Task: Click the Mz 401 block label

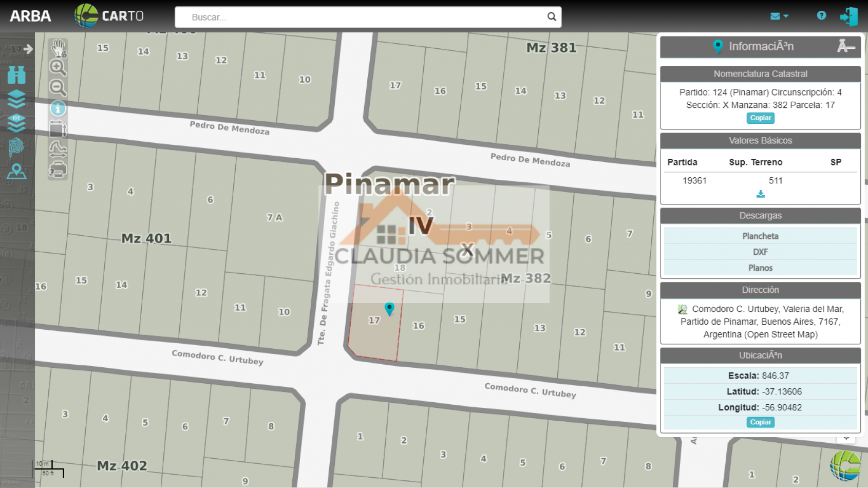Action: click(146, 238)
